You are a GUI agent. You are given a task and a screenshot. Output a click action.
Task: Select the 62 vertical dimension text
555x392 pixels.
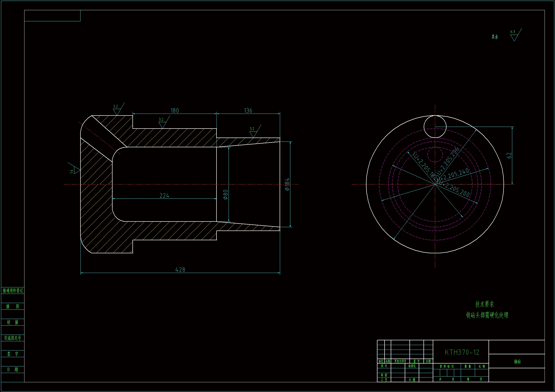click(509, 156)
